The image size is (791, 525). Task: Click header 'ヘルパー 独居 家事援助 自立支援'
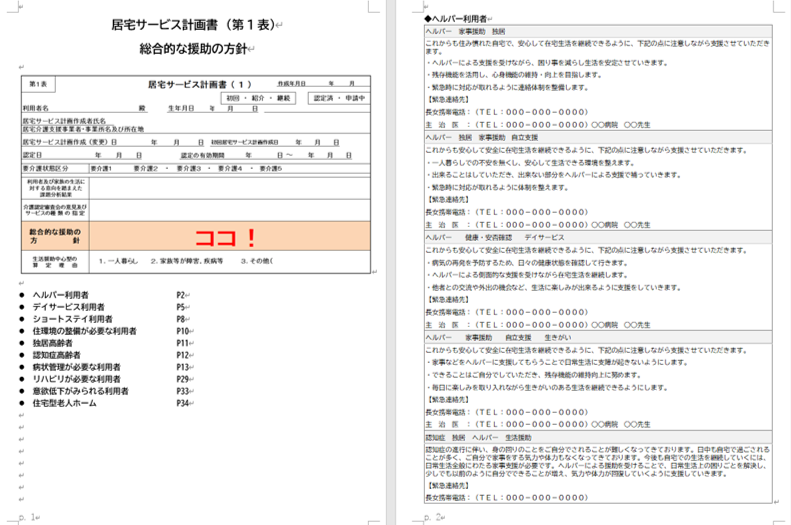(598, 137)
